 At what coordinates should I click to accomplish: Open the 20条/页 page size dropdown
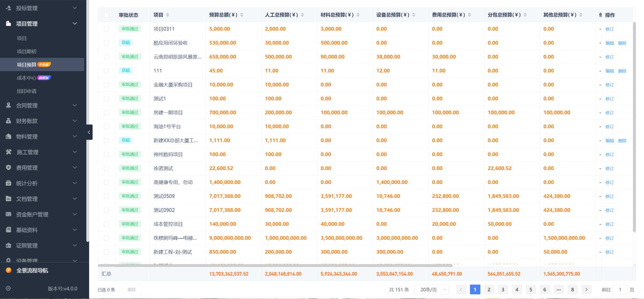click(x=432, y=290)
